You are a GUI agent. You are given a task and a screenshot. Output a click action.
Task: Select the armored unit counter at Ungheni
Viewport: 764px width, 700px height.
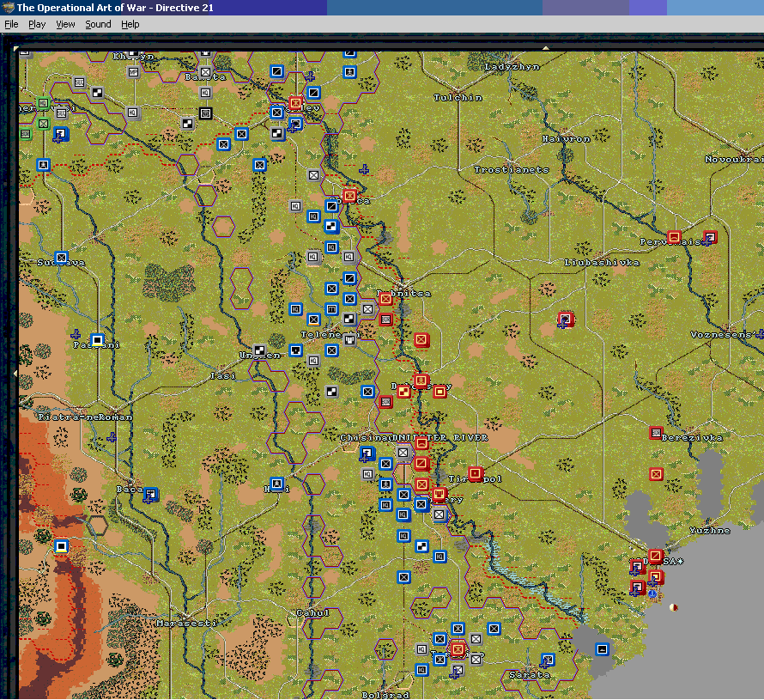coord(260,350)
